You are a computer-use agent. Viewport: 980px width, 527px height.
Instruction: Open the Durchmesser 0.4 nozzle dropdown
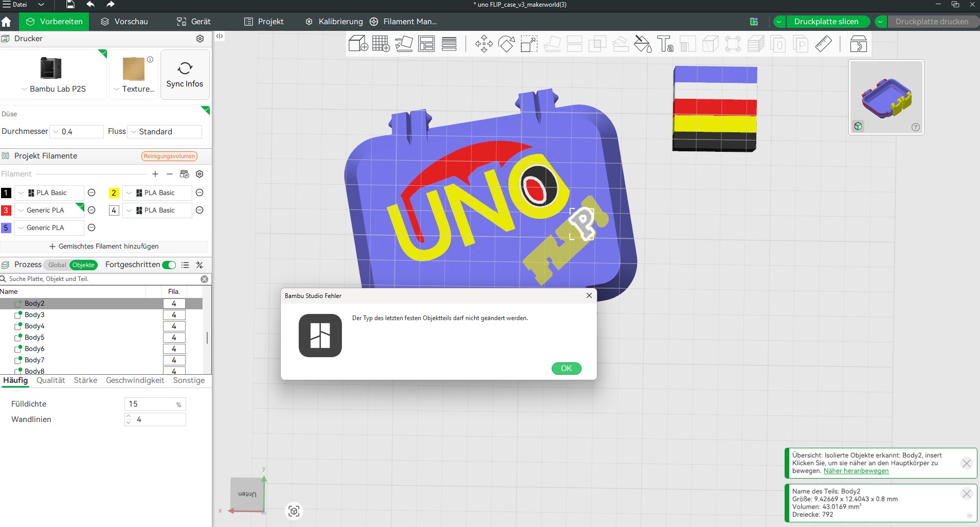pos(77,132)
